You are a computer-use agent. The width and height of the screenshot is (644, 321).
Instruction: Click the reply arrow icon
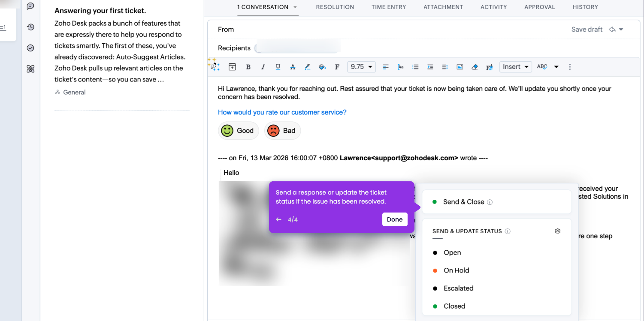pyautogui.click(x=612, y=30)
